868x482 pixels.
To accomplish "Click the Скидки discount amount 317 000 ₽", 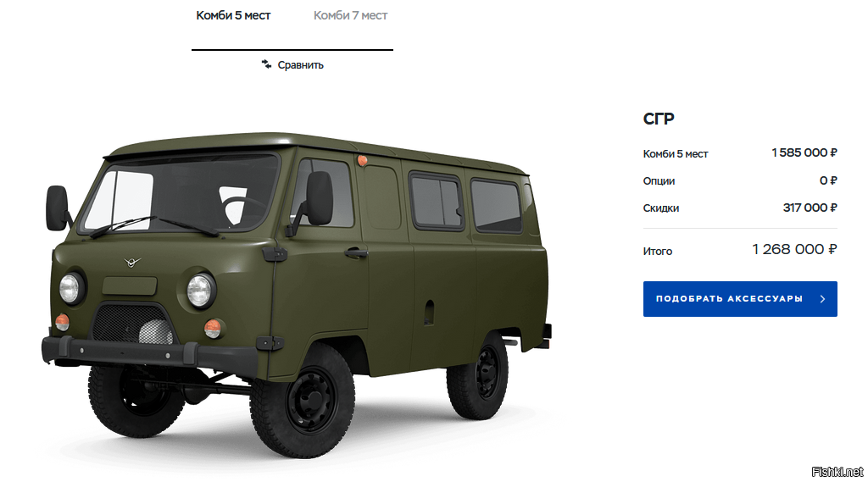I will tap(810, 208).
